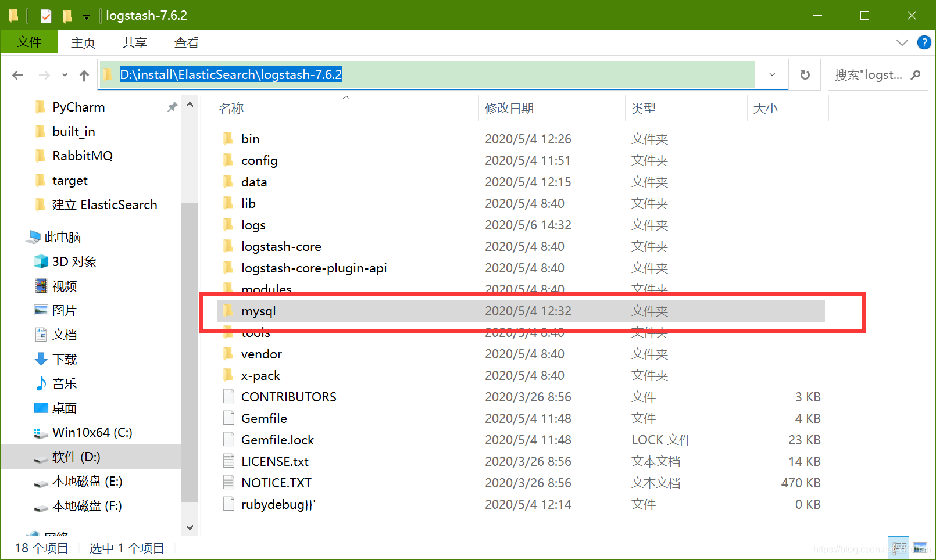Select the config folder icon

(228, 160)
